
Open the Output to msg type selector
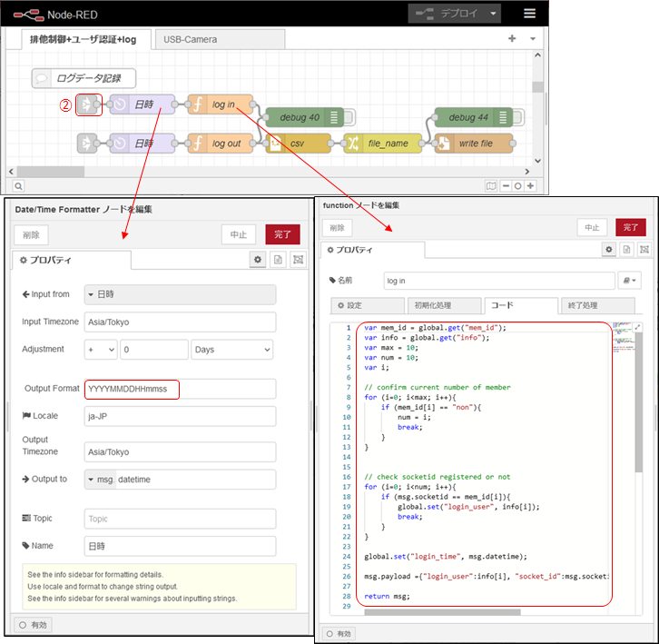(x=100, y=480)
